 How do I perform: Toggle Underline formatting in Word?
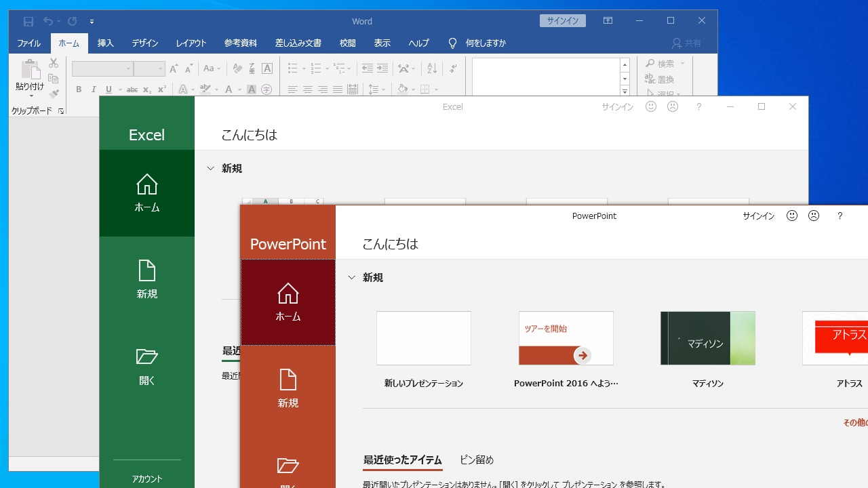(108, 89)
